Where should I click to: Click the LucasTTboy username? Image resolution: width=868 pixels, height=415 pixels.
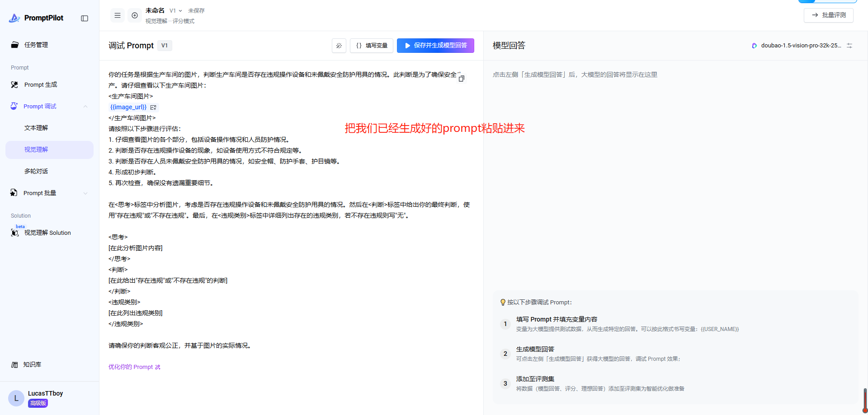click(46, 393)
